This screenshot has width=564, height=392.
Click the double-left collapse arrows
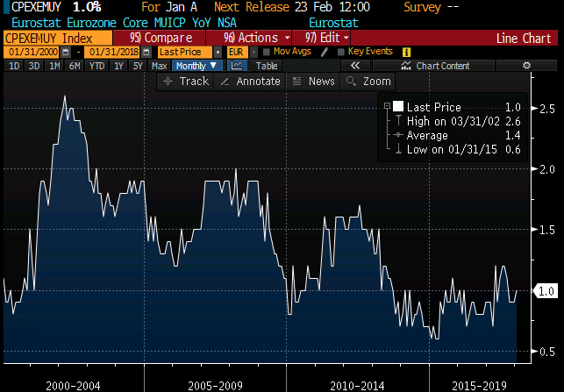[355, 66]
